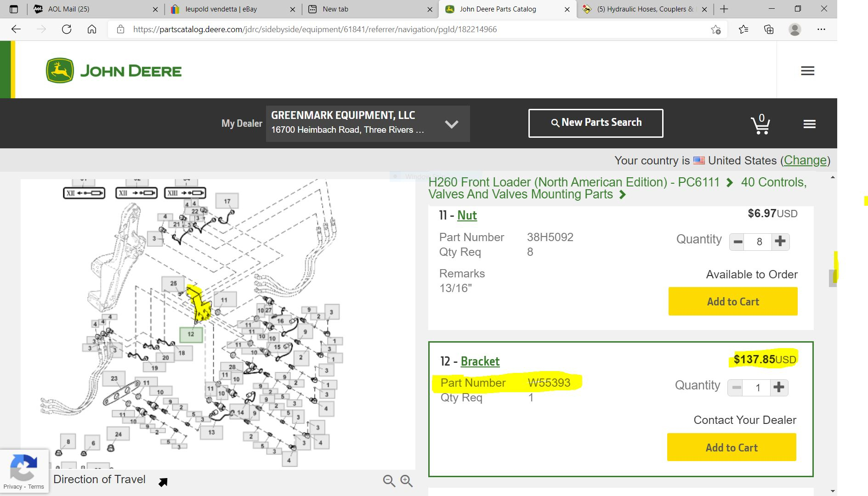Open the favorites list

[x=743, y=29]
